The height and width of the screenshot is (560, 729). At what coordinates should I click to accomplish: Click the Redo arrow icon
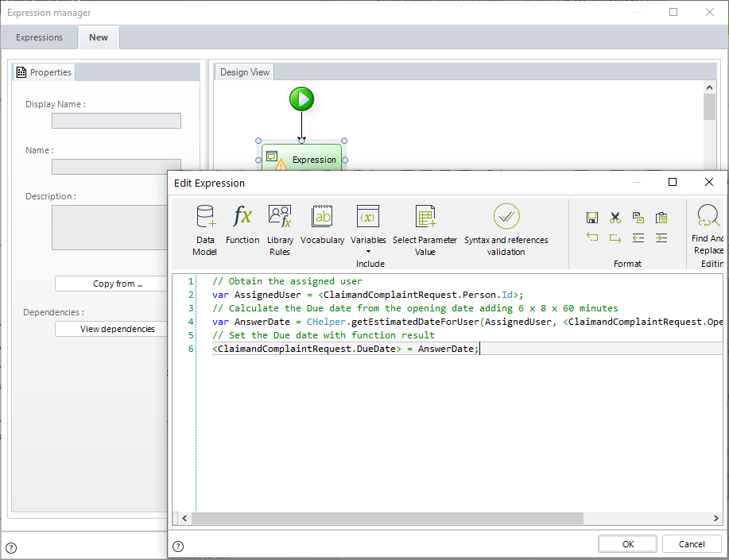pos(615,238)
